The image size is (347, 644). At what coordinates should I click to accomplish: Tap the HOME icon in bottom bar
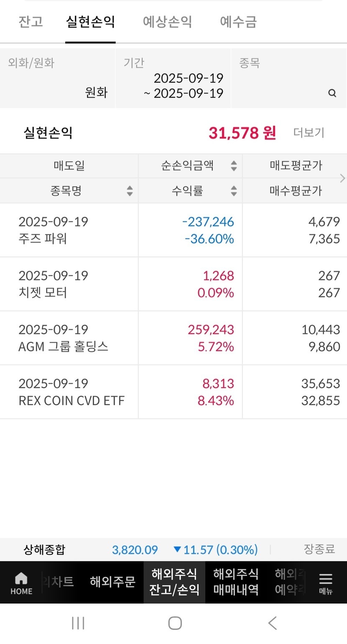point(21,582)
